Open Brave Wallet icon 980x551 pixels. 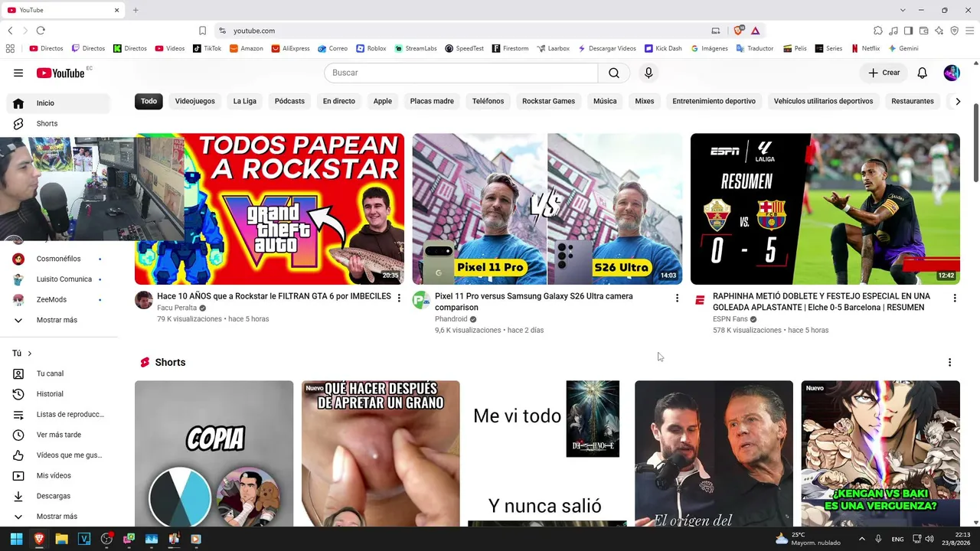(x=923, y=31)
